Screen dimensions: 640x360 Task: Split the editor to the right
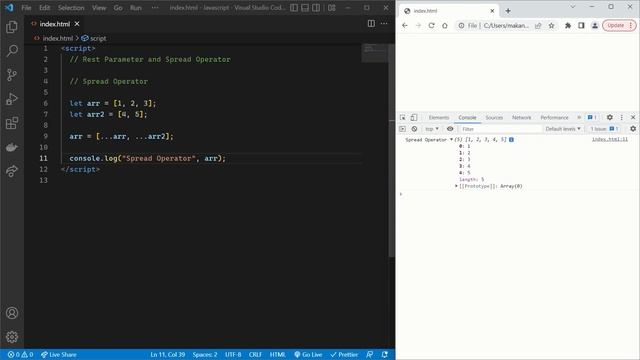click(x=371, y=24)
